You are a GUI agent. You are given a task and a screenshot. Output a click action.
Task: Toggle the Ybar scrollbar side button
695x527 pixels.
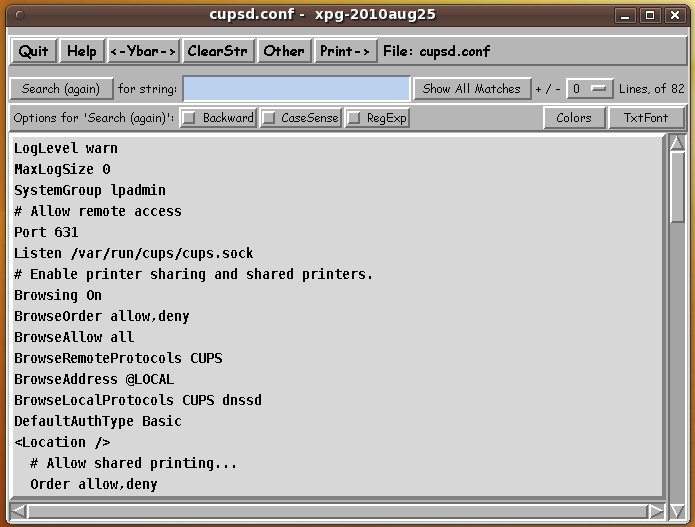(x=143, y=51)
